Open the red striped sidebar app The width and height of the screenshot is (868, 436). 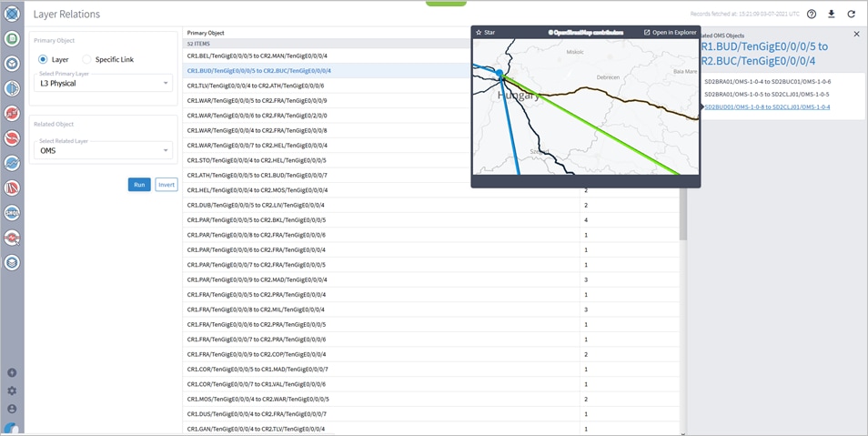(x=12, y=188)
